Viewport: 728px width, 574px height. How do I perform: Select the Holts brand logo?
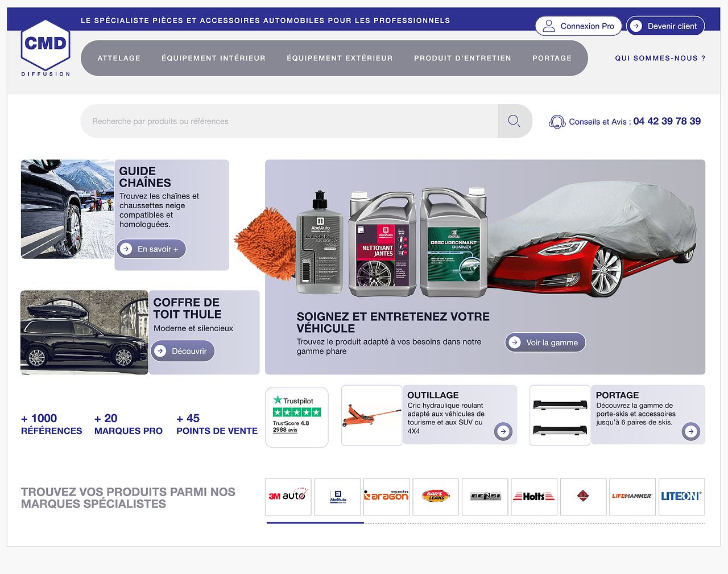(533, 496)
